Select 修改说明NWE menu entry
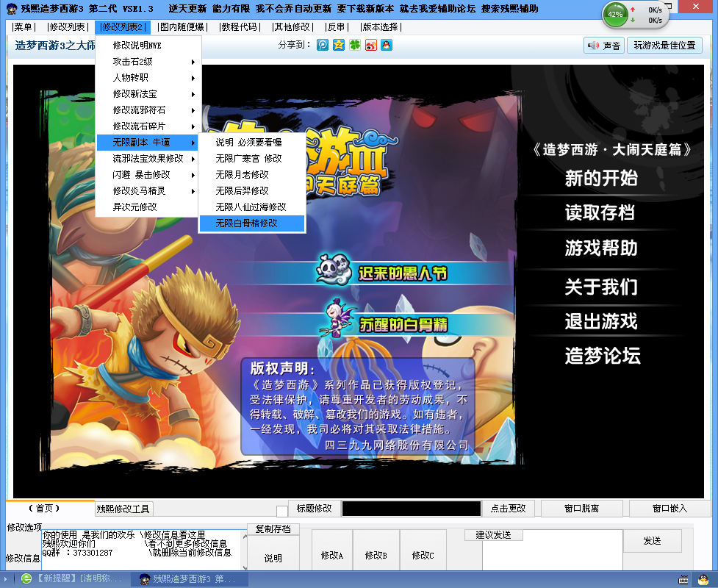Screen dimensions: 718x588 pos(149,46)
